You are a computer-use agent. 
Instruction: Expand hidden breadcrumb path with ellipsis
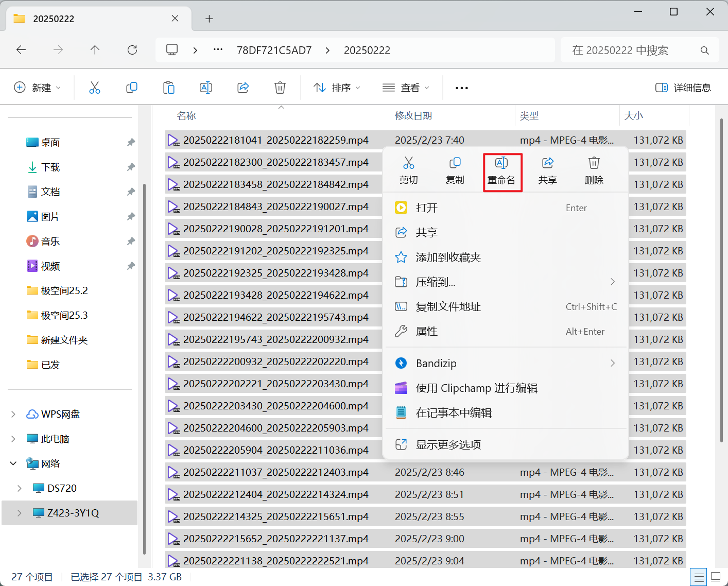[x=218, y=50]
